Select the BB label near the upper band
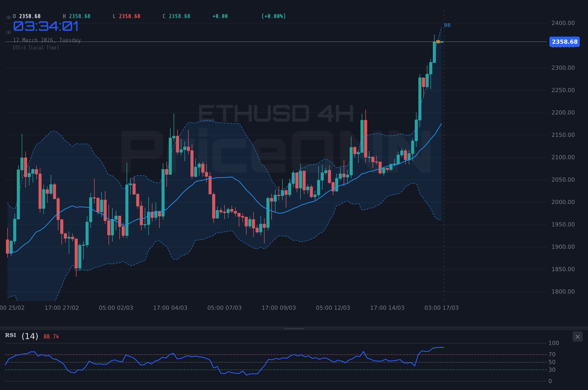Viewport: 588px width, 390px height. [447, 25]
